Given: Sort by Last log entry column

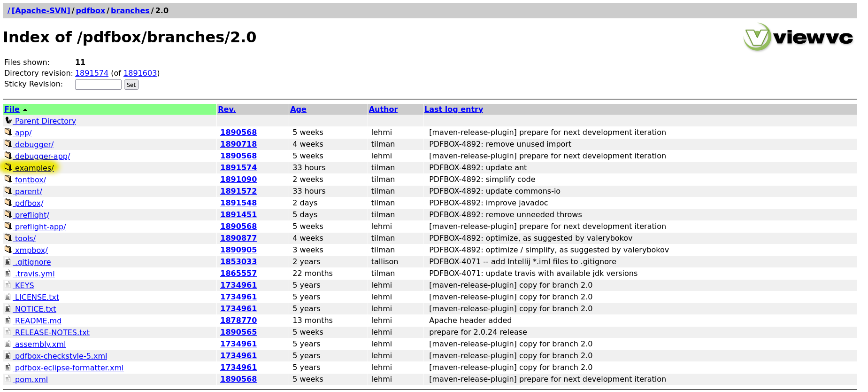Looking at the screenshot, I should (453, 109).
